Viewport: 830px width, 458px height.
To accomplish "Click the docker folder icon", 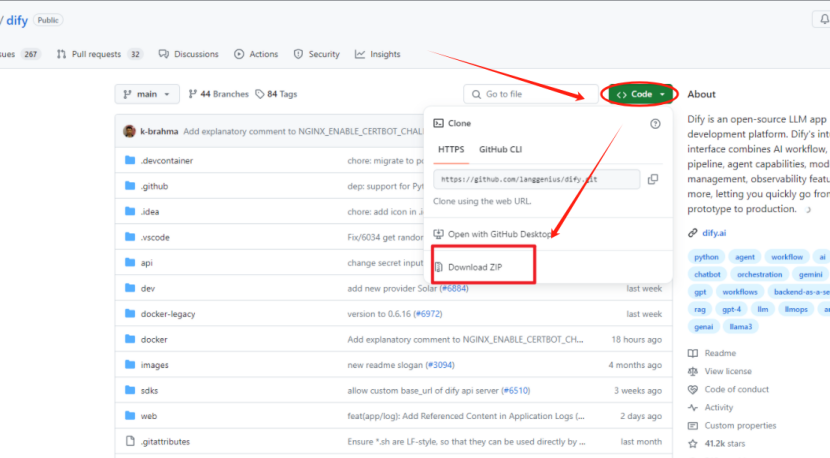I will 130,339.
